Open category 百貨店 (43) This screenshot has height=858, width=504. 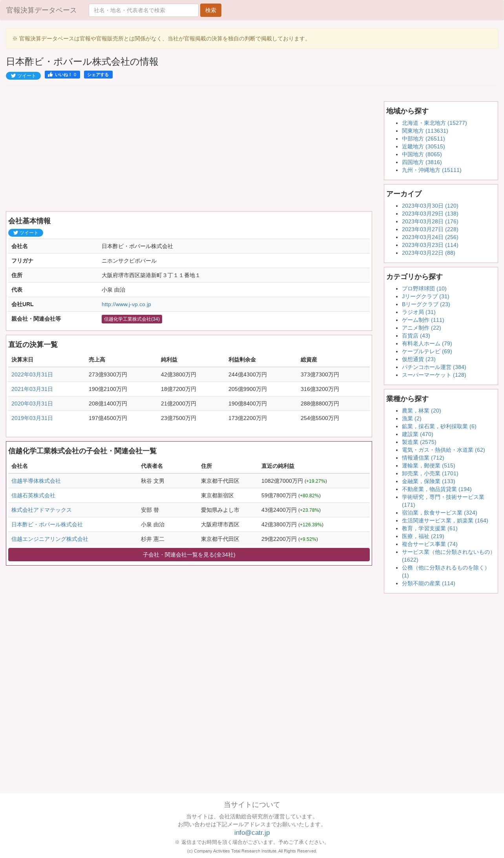[416, 336]
